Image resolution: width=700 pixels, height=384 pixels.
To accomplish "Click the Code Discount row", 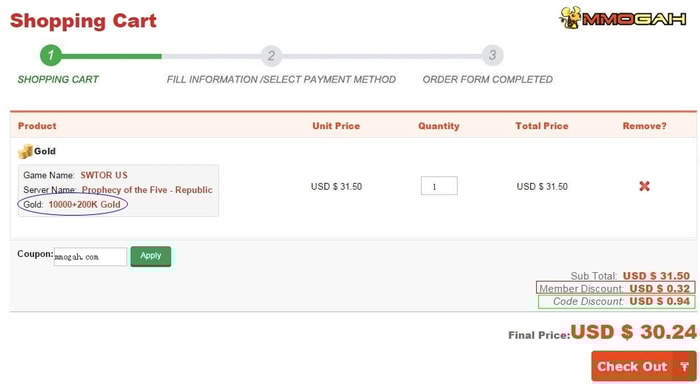I will pos(617,301).
